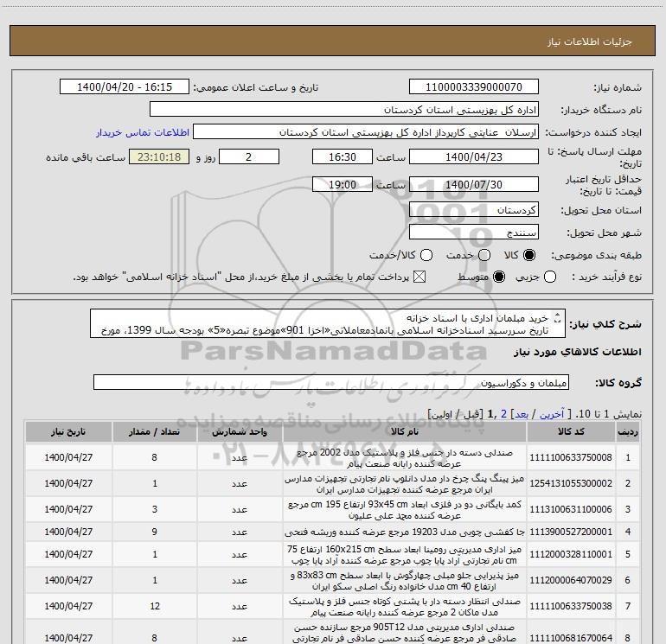Select the کالا/خدمت radio button
Image resolution: width=666 pixels, height=644 pixels.
pyautogui.click(x=426, y=255)
